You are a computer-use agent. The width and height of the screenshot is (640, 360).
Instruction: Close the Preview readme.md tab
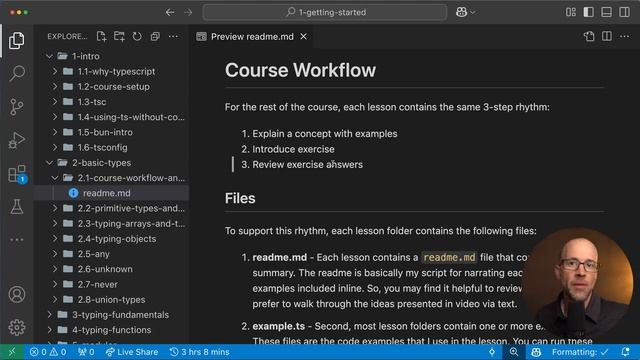click(x=303, y=36)
